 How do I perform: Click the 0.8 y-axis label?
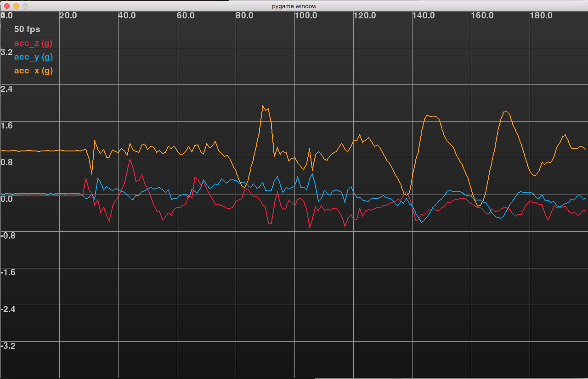coord(7,162)
